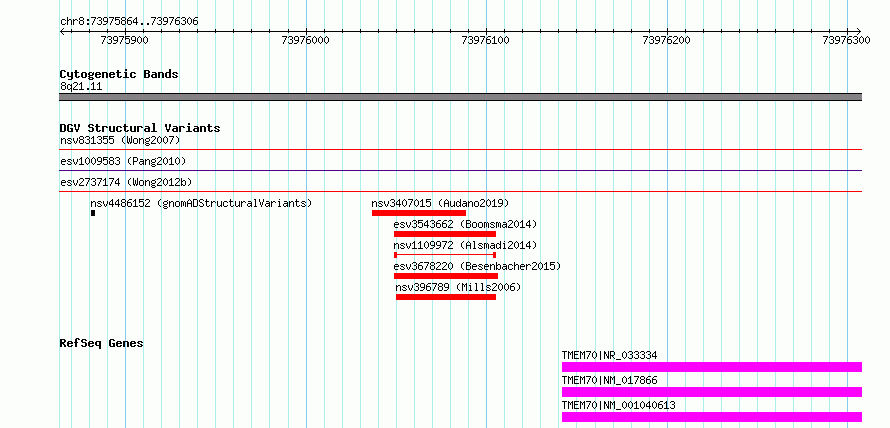
Task: Click the right arrowhead of the ruler
Action: click(858, 31)
